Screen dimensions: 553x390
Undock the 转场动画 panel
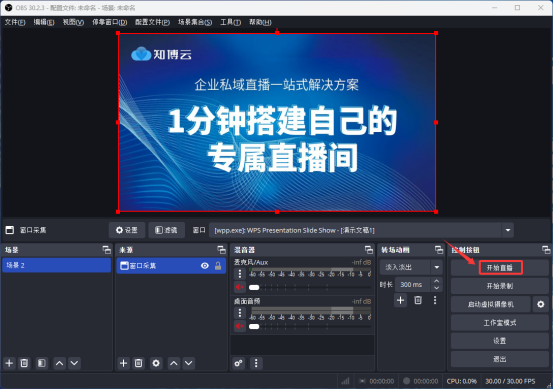click(x=439, y=250)
